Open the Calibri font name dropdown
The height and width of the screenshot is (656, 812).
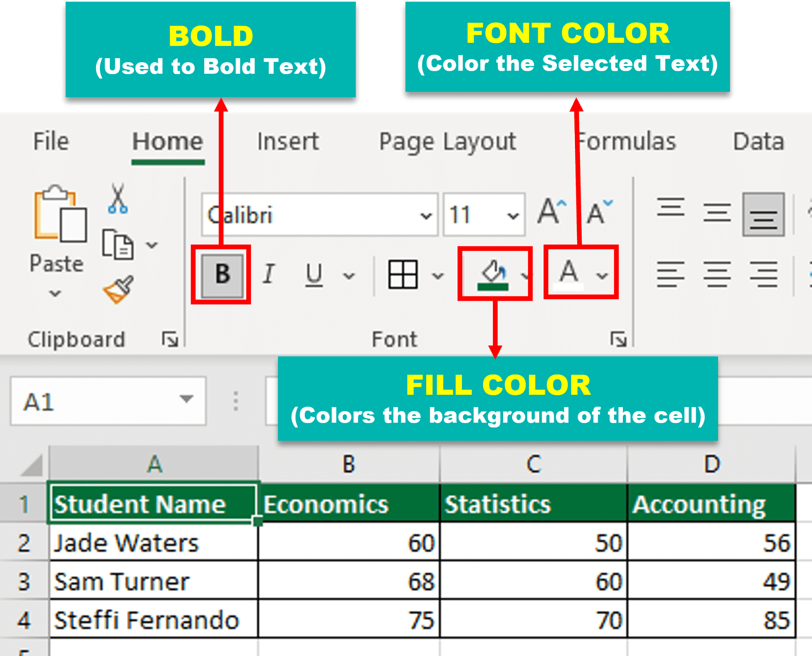(426, 216)
